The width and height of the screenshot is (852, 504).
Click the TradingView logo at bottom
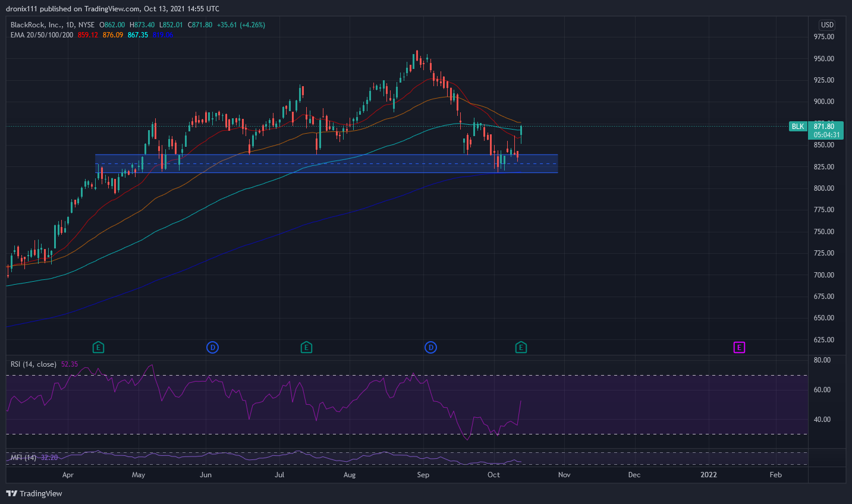[34, 493]
